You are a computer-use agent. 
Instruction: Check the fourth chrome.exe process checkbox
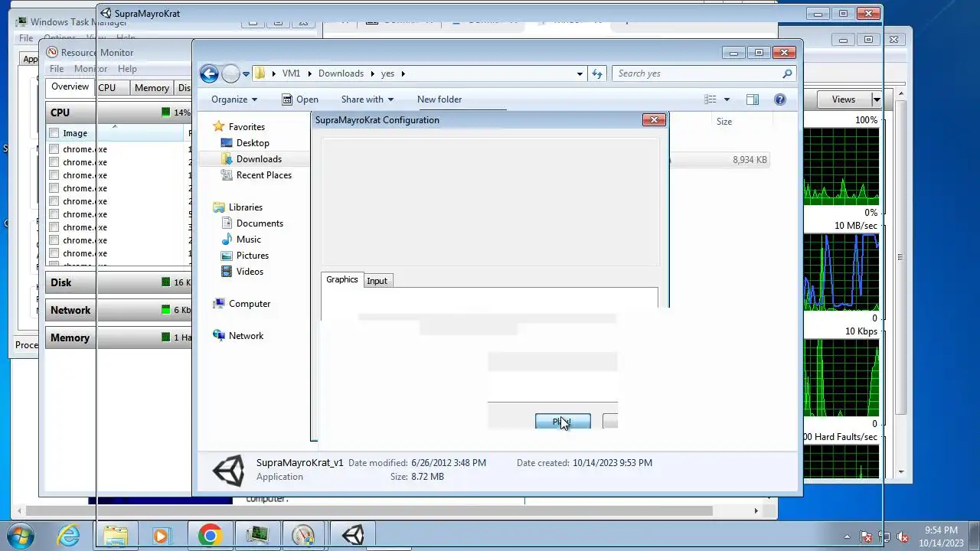[54, 188]
